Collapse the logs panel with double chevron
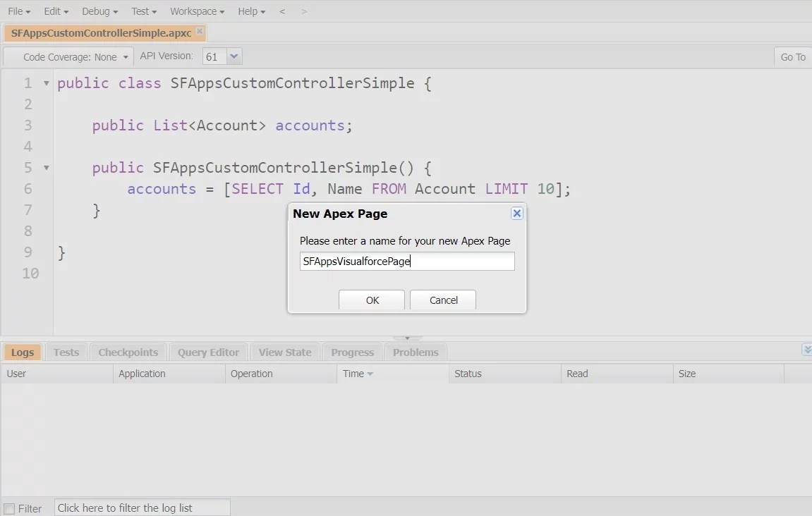 (806, 349)
